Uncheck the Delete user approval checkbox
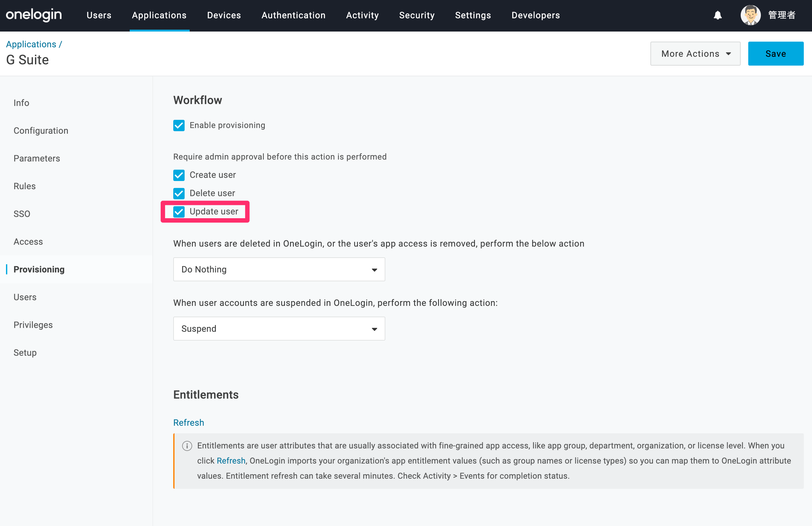The width and height of the screenshot is (812, 526). click(179, 194)
